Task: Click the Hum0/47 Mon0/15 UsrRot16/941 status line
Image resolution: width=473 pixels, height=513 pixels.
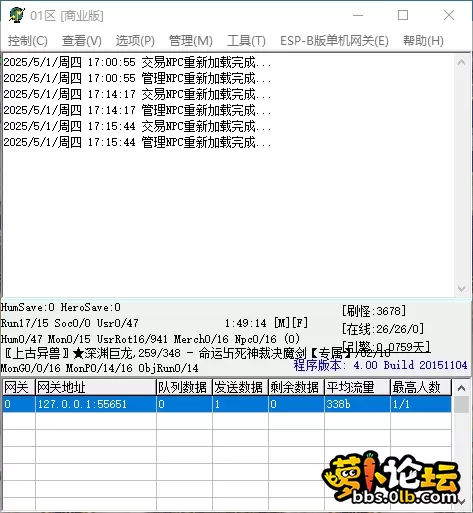Action: (150, 339)
